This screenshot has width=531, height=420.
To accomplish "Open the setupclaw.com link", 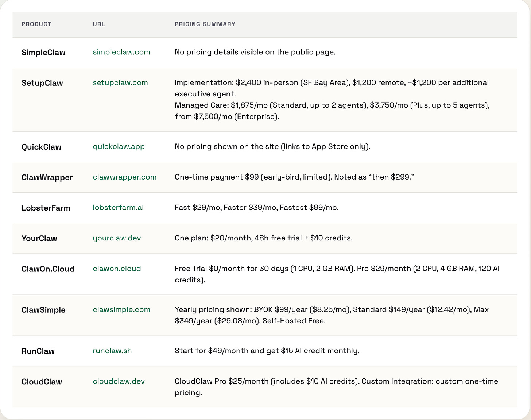I will (x=120, y=83).
